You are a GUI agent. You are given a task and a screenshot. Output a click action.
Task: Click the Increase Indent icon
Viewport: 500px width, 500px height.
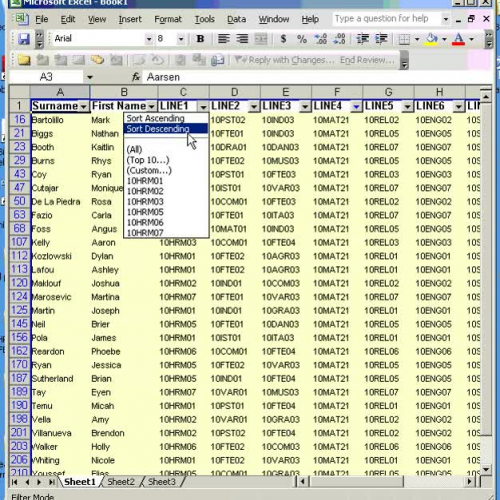tap(381, 39)
